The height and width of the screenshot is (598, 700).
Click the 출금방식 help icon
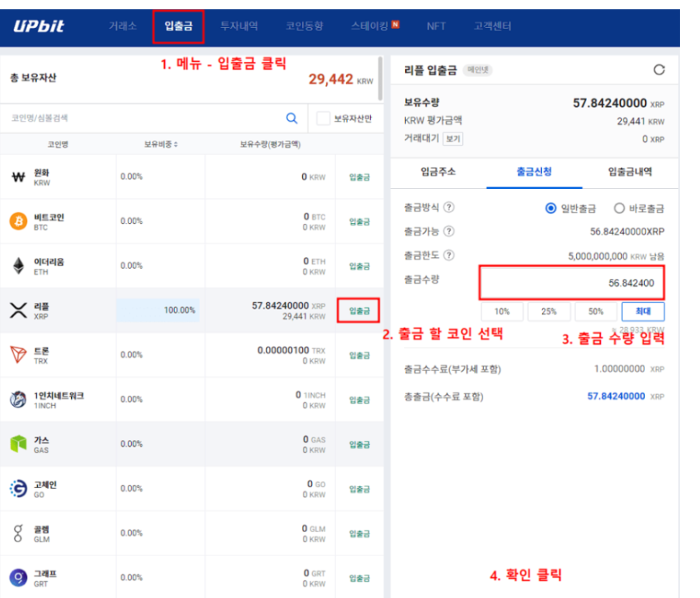449,208
